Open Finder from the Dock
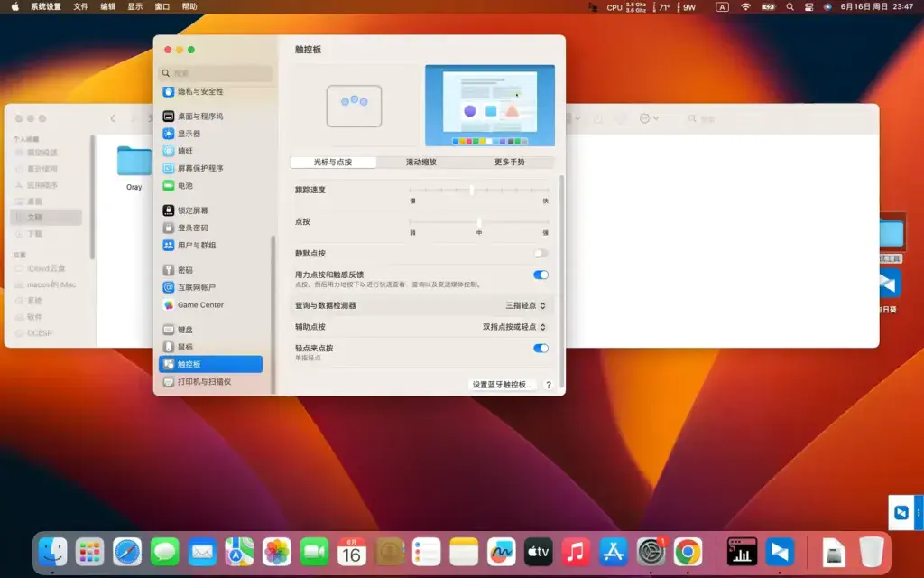The height and width of the screenshot is (578, 924). click(x=52, y=553)
